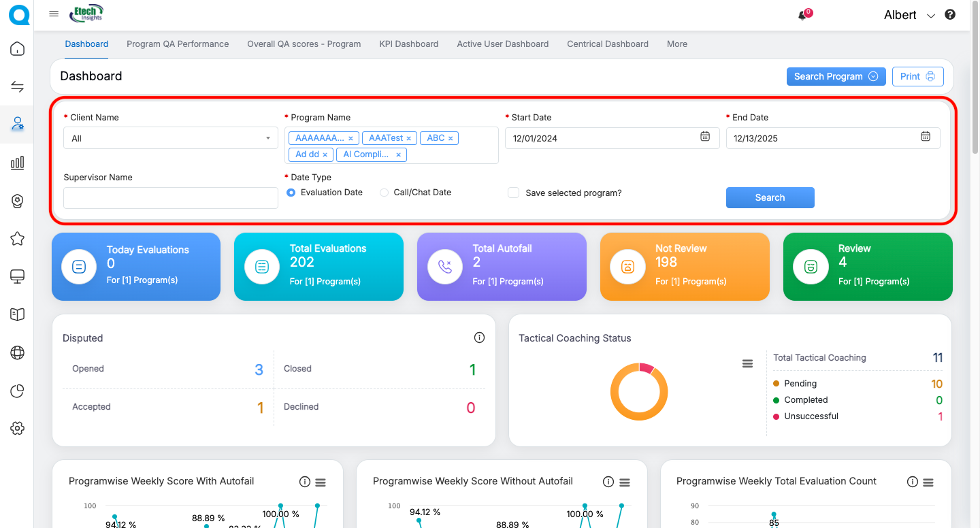Image resolution: width=980 pixels, height=528 pixels.
Task: Click the notification bell icon
Action: [x=803, y=16]
